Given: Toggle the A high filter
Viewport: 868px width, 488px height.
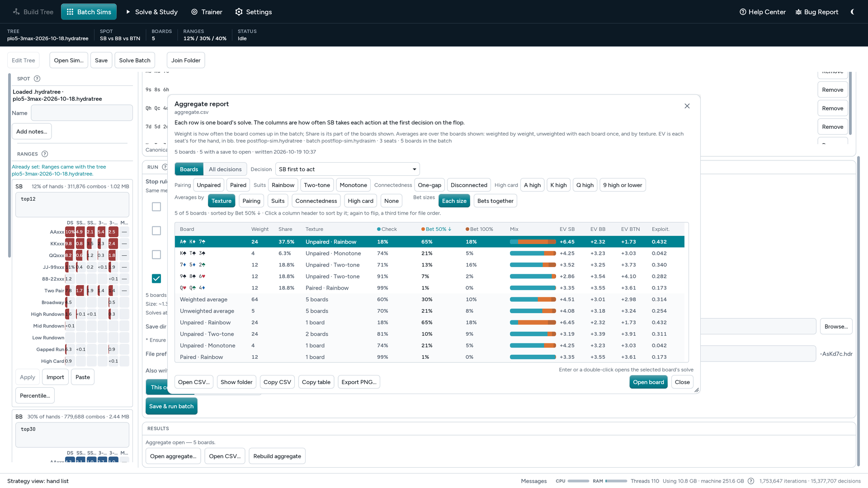Looking at the screenshot, I should click(x=532, y=185).
